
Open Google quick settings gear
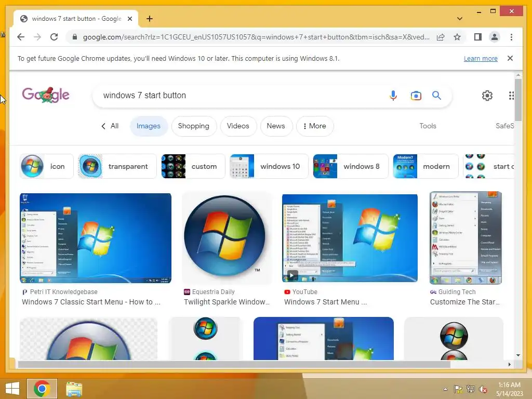pyautogui.click(x=487, y=96)
